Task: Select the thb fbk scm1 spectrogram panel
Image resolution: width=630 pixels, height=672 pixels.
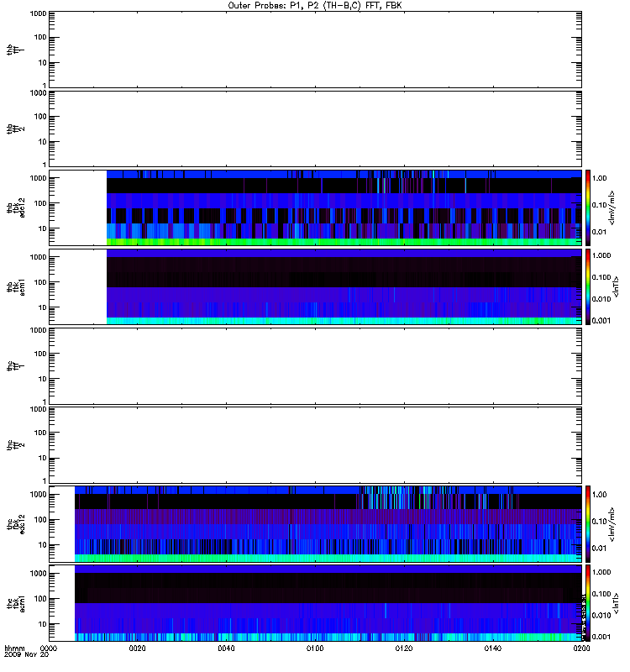Action: [316, 286]
